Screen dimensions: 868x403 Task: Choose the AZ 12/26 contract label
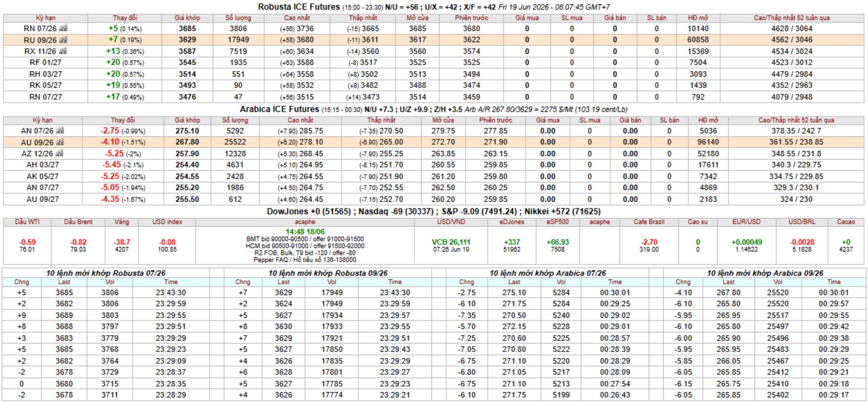coord(37,154)
